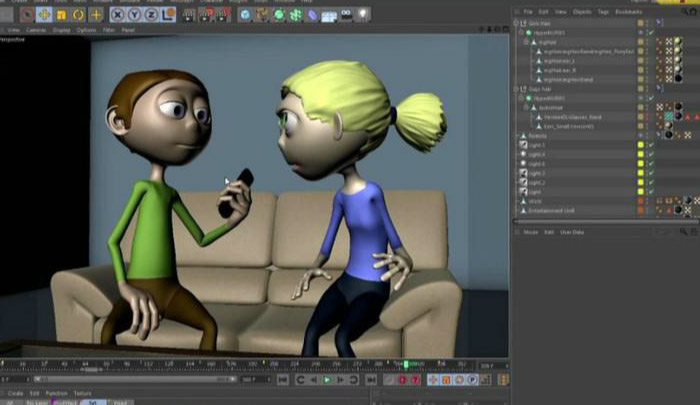Play the animation forwards
Viewport: 700px width, 405px height.
(x=327, y=380)
